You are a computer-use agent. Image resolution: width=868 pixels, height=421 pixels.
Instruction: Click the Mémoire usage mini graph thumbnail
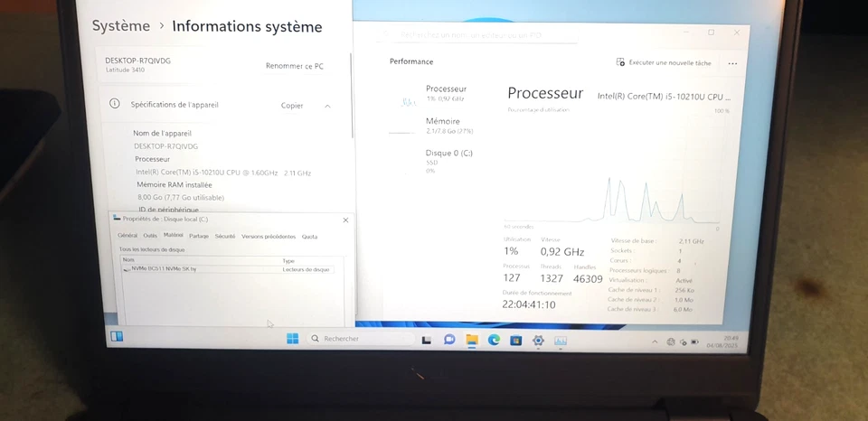401,133
